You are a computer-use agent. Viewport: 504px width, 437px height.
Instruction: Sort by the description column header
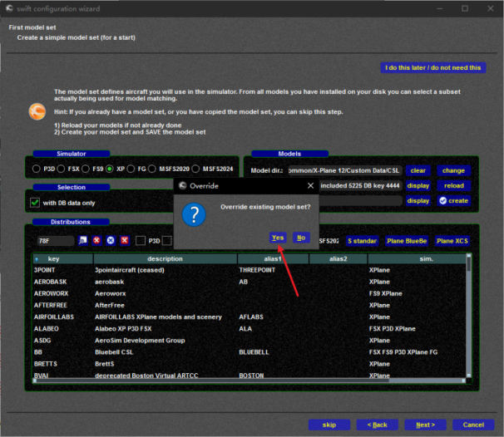166,259
